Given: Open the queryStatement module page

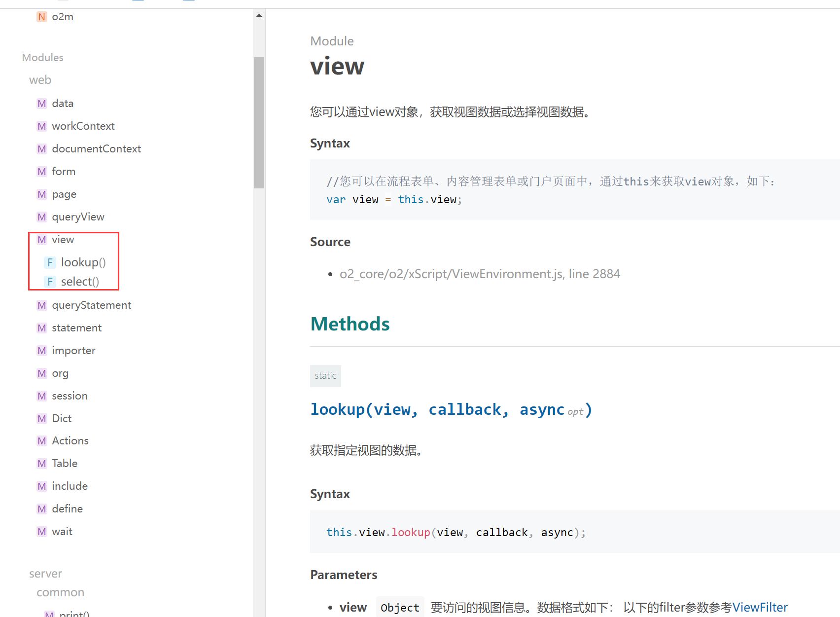Looking at the screenshot, I should click(x=91, y=305).
